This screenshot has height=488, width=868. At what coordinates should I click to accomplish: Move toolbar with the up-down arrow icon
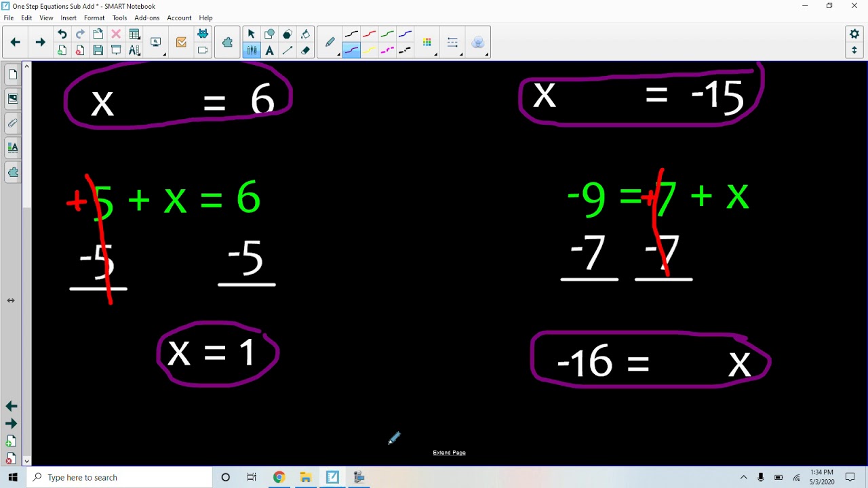(854, 50)
